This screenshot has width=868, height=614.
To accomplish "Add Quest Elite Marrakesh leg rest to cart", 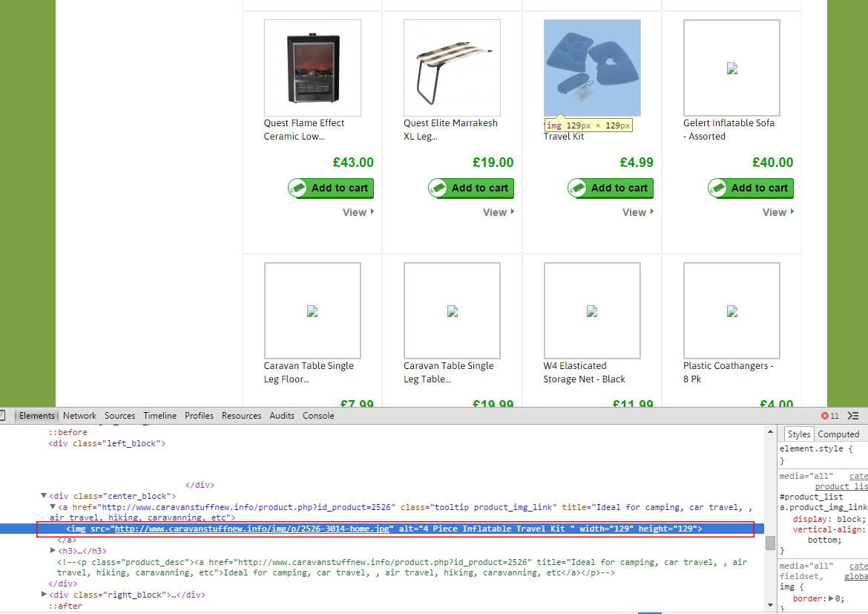I will pos(471,189).
